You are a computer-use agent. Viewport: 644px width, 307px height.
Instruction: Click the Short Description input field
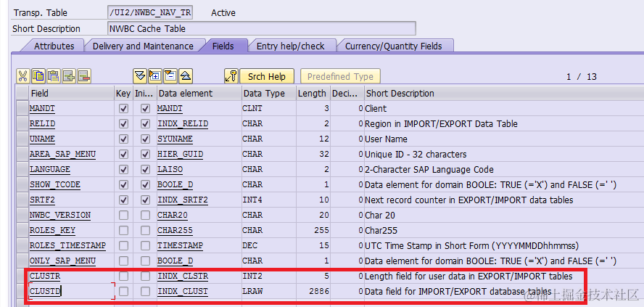coord(261,29)
